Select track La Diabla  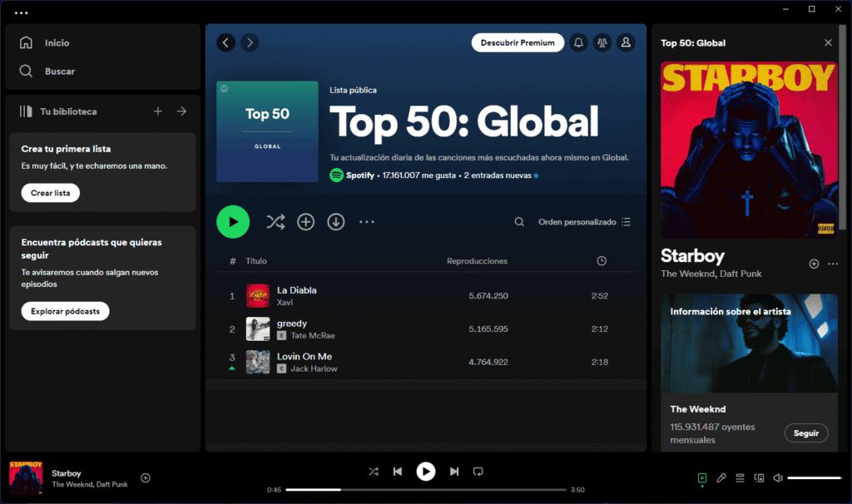pyautogui.click(x=297, y=290)
